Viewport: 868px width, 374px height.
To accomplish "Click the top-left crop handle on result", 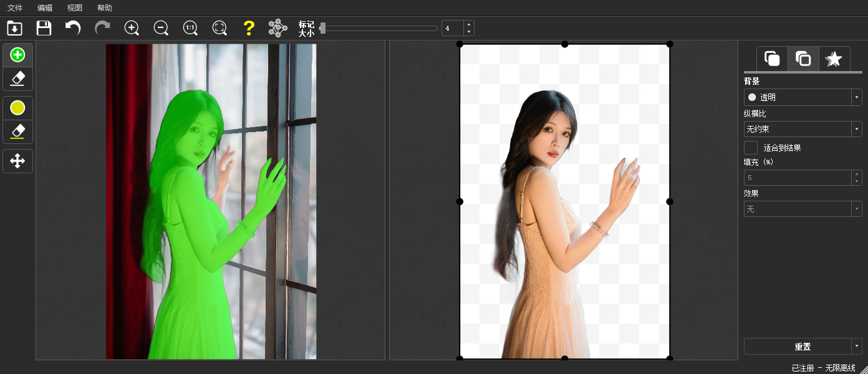I will tap(460, 44).
